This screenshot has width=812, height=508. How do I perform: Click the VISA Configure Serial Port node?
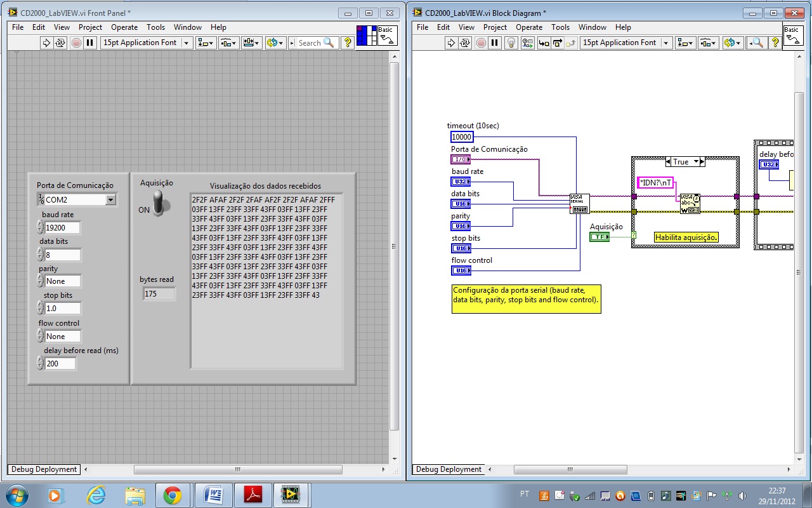(x=579, y=204)
